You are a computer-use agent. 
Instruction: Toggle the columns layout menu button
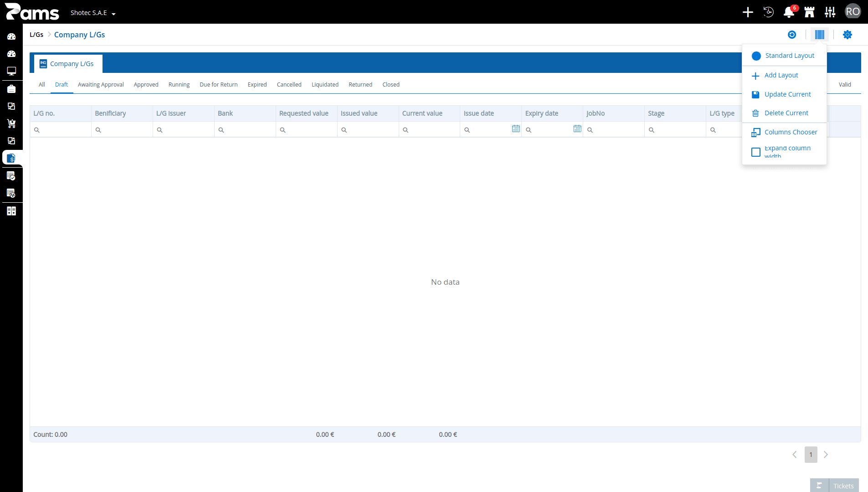coord(820,35)
